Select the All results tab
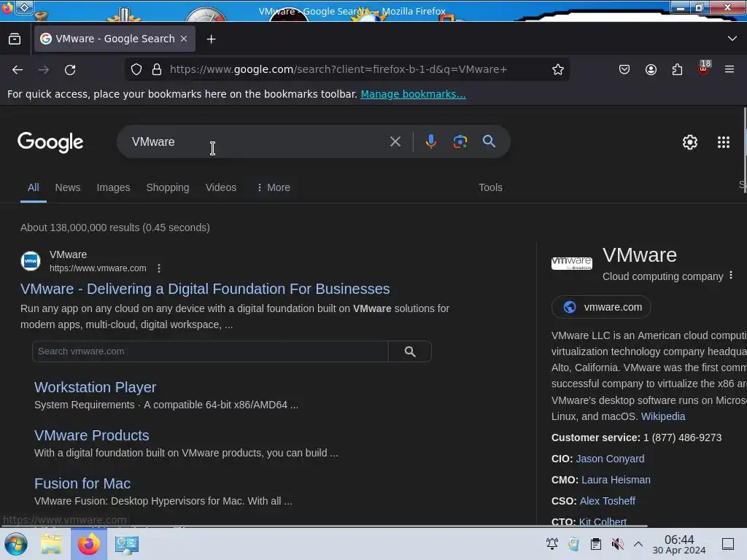 click(33, 187)
